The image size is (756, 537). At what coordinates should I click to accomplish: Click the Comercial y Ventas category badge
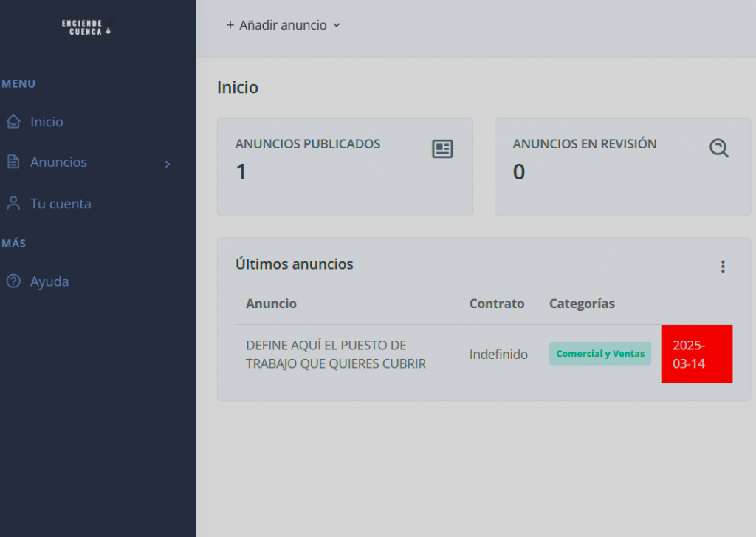click(599, 354)
